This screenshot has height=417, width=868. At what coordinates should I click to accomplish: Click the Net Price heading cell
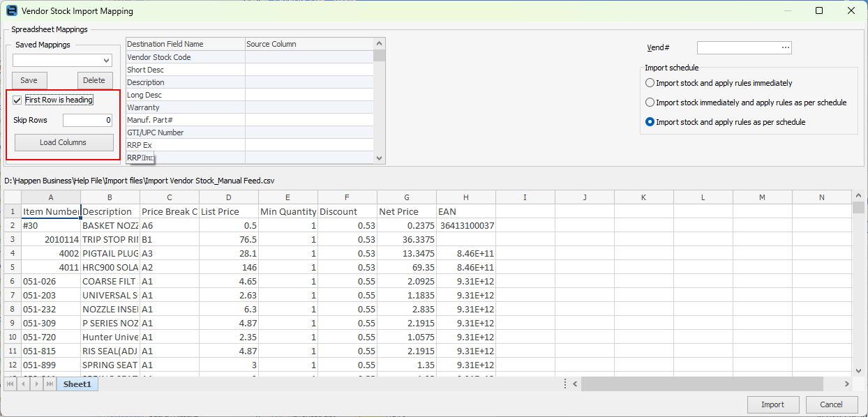(407, 211)
